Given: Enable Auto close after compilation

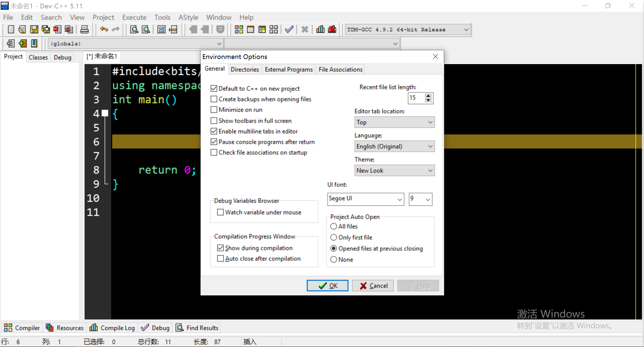Looking at the screenshot, I should point(220,258).
